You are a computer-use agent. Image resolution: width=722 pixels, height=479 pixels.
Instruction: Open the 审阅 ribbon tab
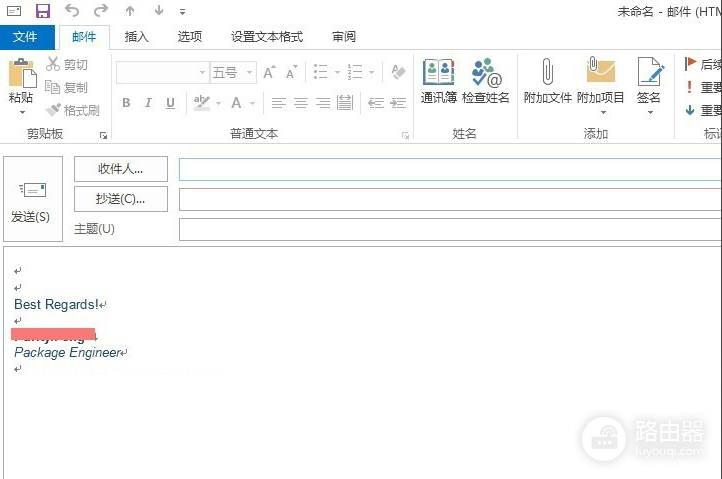(344, 37)
